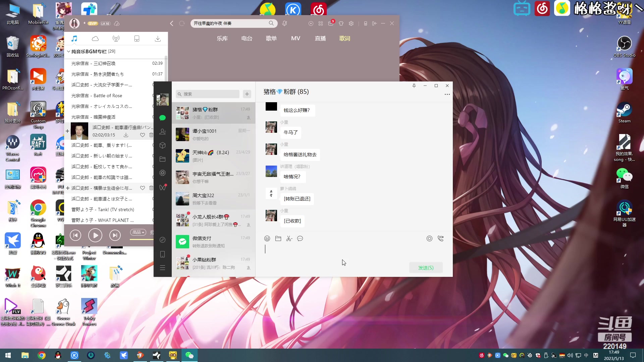Open the 微信支付 conversation
This screenshot has height=362, width=644.
[213, 242]
